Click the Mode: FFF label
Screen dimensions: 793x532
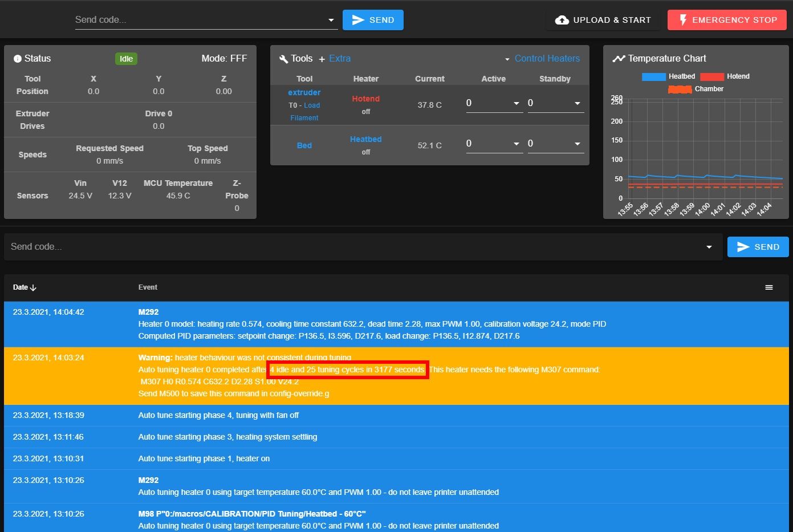pos(224,59)
